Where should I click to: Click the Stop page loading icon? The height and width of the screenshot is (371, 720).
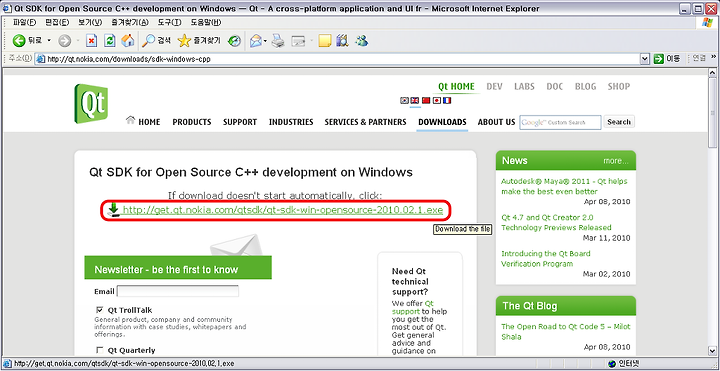click(92, 41)
